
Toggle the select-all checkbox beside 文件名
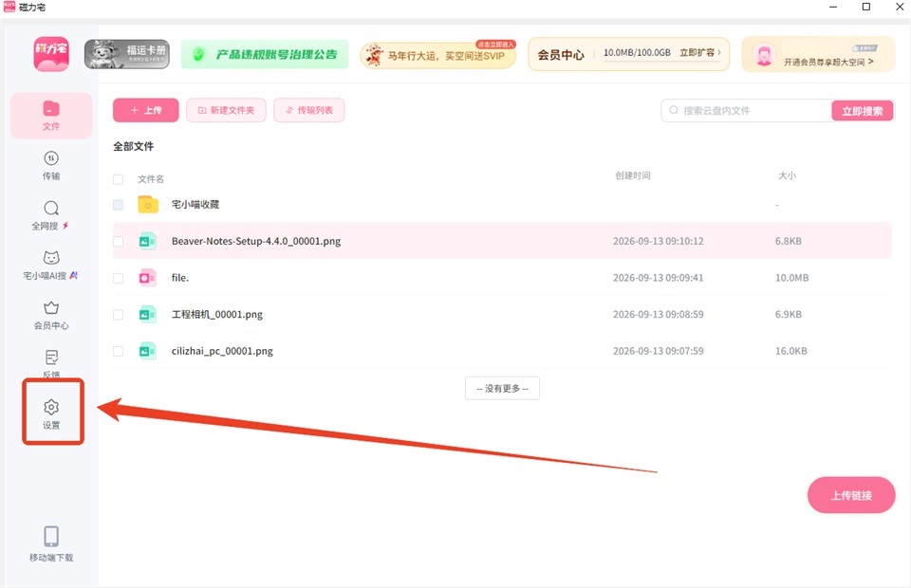(118, 179)
